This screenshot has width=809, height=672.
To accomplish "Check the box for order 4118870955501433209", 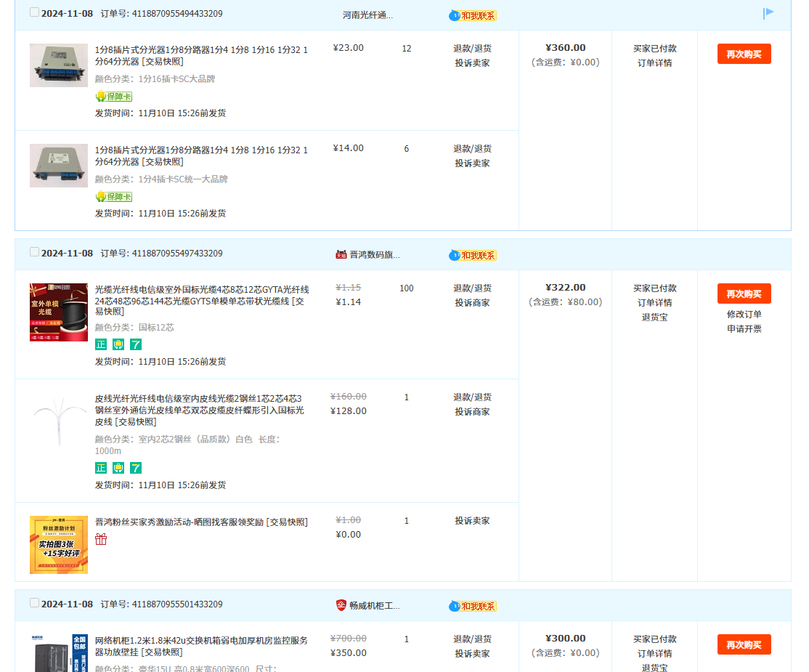I will pos(34,603).
